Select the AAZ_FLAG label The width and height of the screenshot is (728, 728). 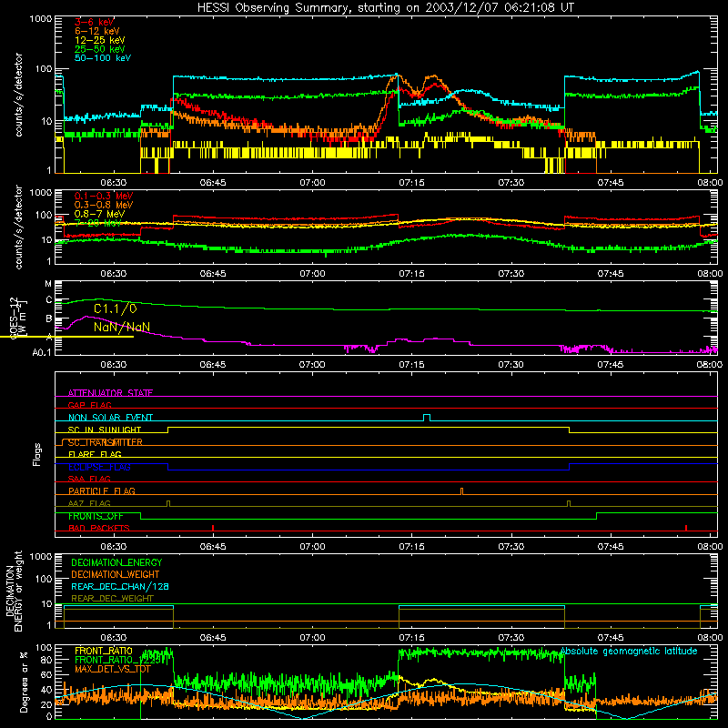[89, 503]
